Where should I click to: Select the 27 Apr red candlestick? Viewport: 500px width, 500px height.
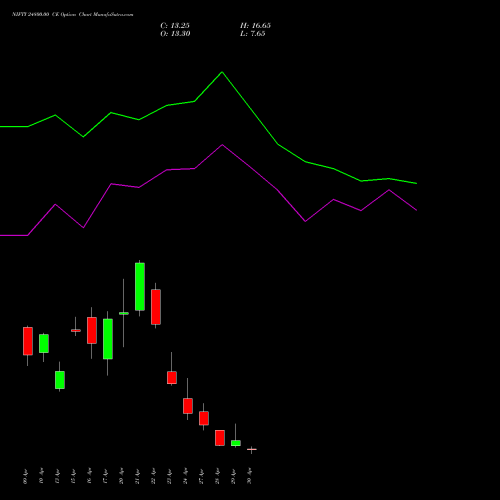(x=204, y=418)
